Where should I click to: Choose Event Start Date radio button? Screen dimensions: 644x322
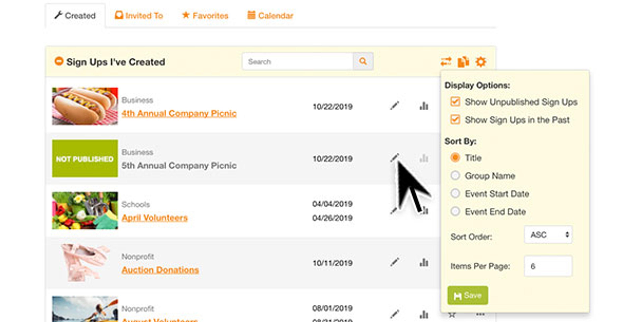(455, 194)
